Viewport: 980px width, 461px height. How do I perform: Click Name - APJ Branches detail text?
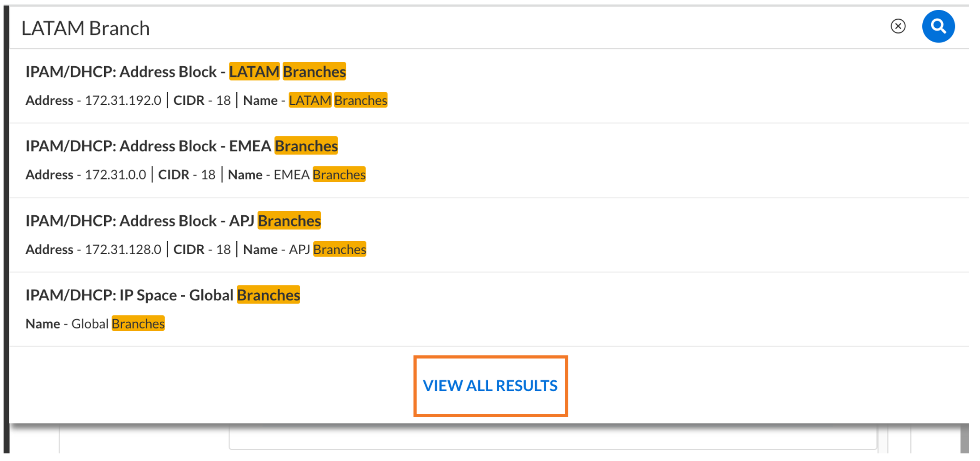[305, 249]
